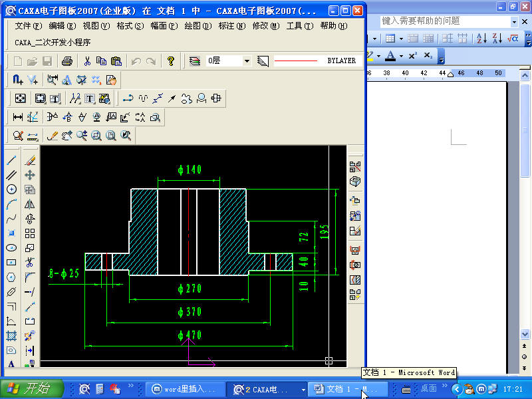Click the yellow Help question mark icon

coord(171,61)
